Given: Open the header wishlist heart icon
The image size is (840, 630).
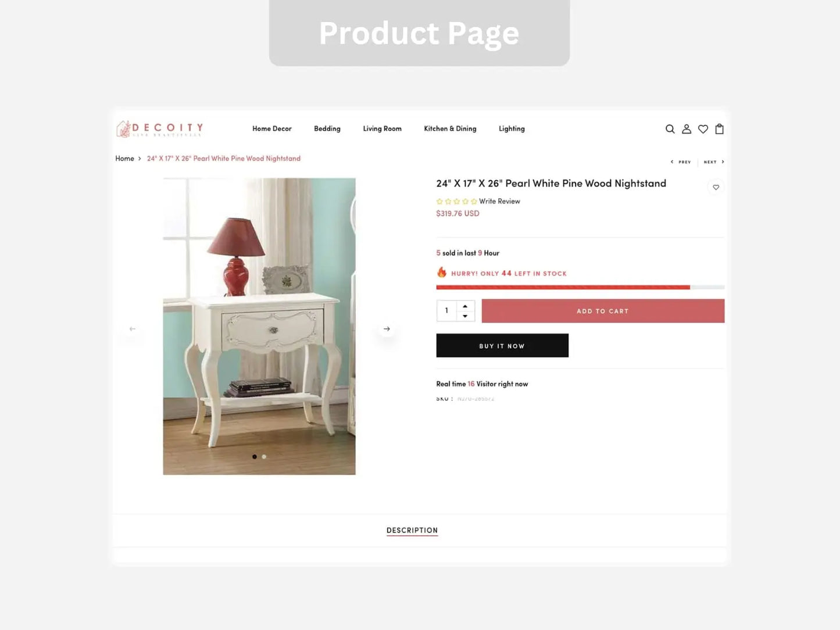Looking at the screenshot, I should coord(703,129).
